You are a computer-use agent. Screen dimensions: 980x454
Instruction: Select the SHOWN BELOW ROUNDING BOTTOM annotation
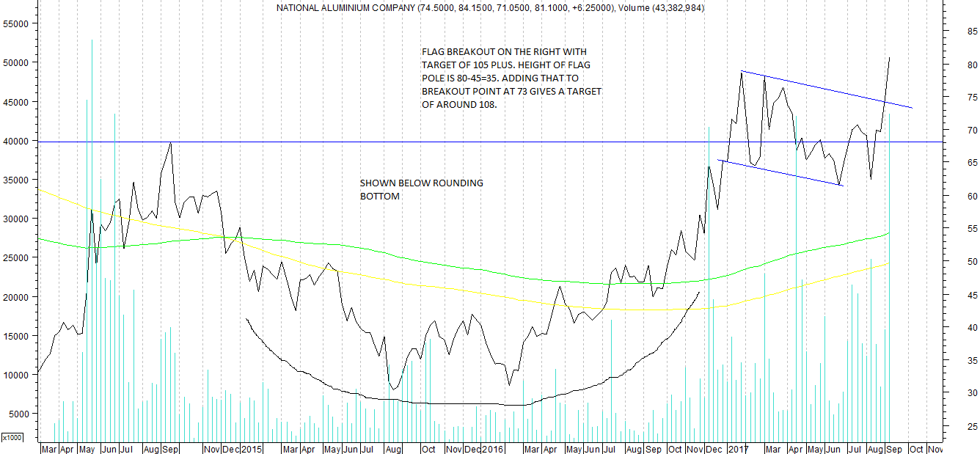pos(421,189)
